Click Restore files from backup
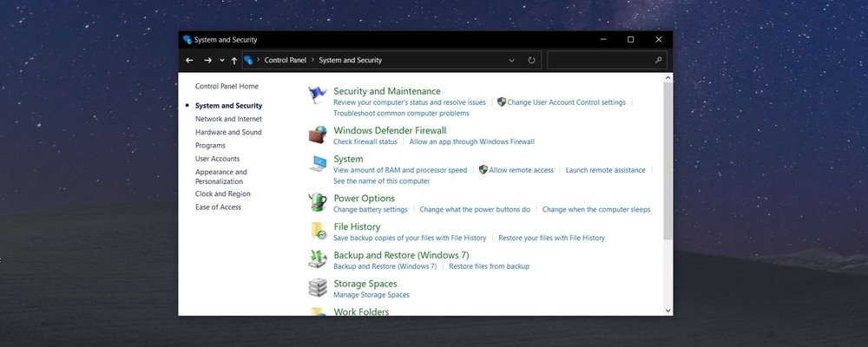 [490, 266]
